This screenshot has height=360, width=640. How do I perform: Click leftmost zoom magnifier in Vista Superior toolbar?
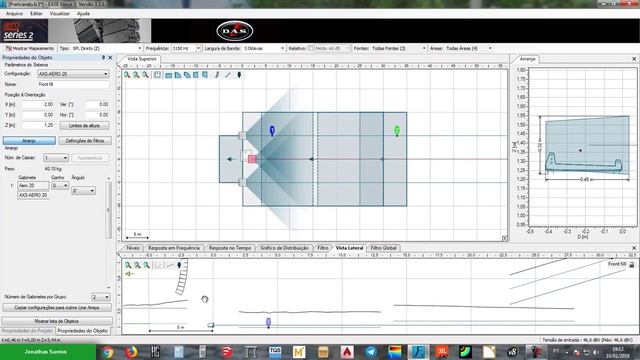pos(127,75)
